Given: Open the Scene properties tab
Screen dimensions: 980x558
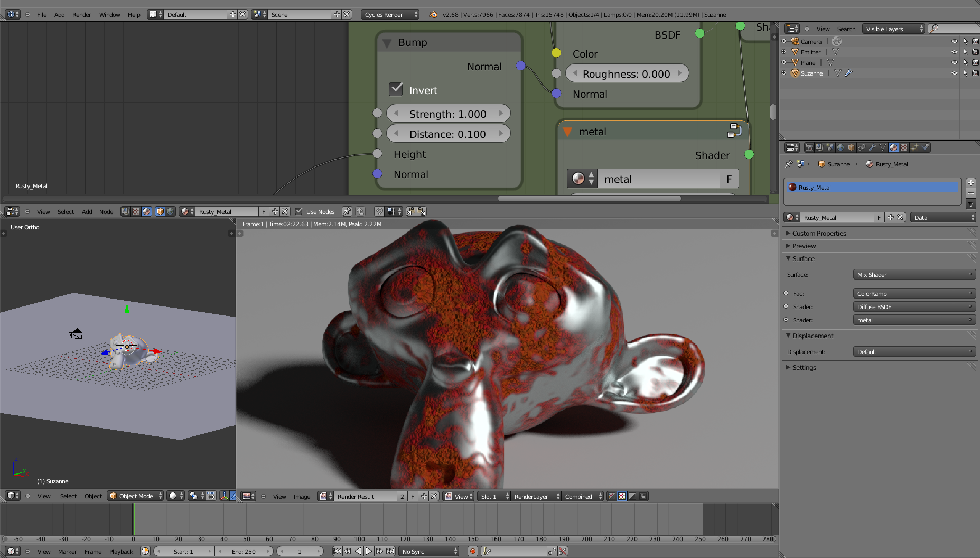Looking at the screenshot, I should coord(830,147).
